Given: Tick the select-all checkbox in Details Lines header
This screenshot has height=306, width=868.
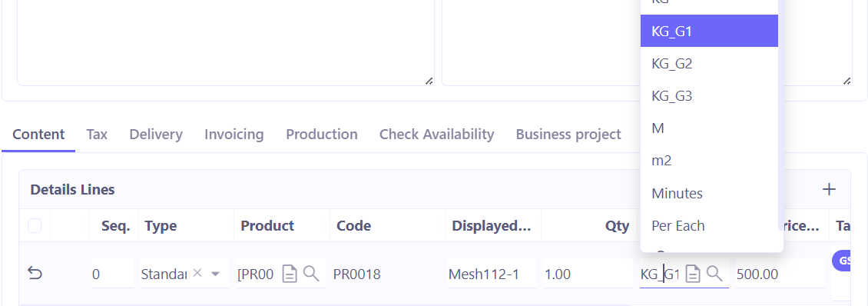Looking at the screenshot, I should 35,225.
